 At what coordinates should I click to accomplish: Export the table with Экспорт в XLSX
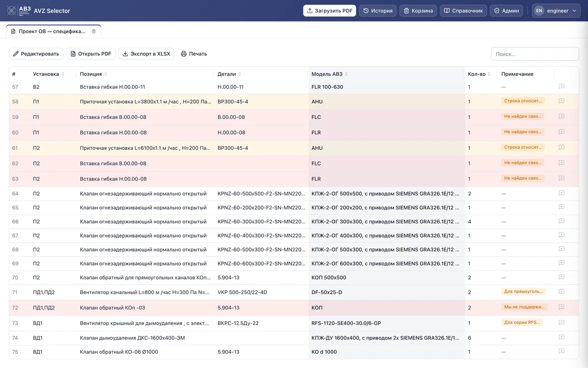click(x=146, y=54)
